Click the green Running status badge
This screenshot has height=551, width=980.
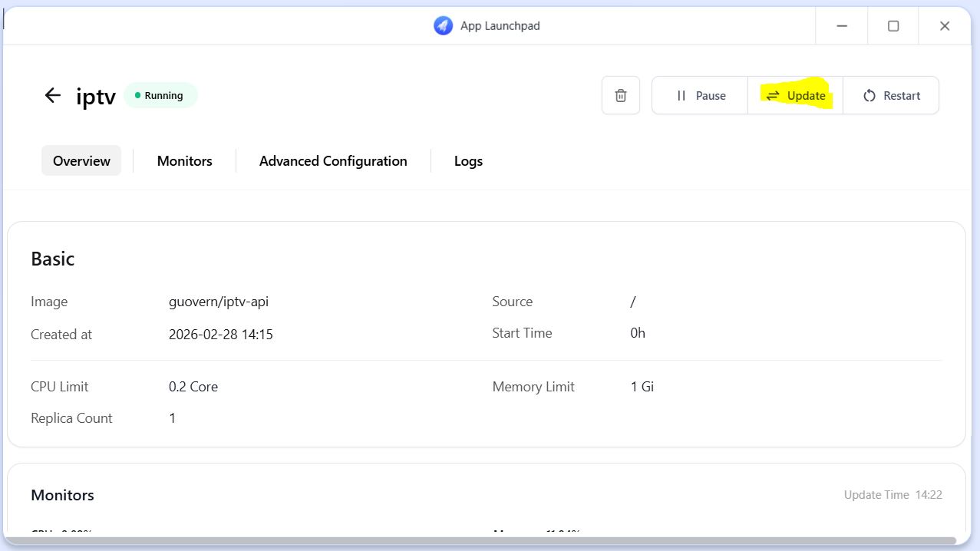(x=160, y=96)
